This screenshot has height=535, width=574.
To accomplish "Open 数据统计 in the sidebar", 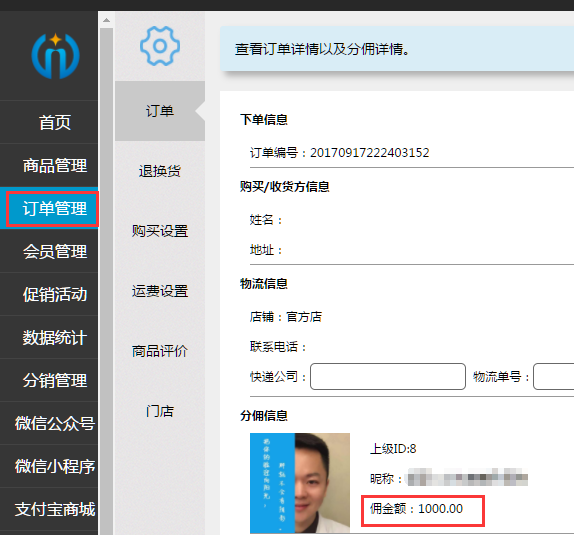I will 55,338.
